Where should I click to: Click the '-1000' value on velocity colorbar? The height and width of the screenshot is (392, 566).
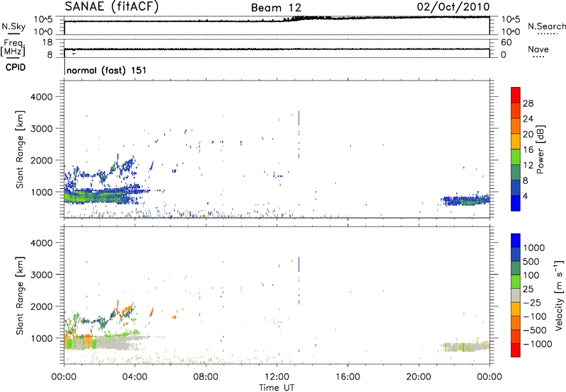pyautogui.click(x=538, y=344)
